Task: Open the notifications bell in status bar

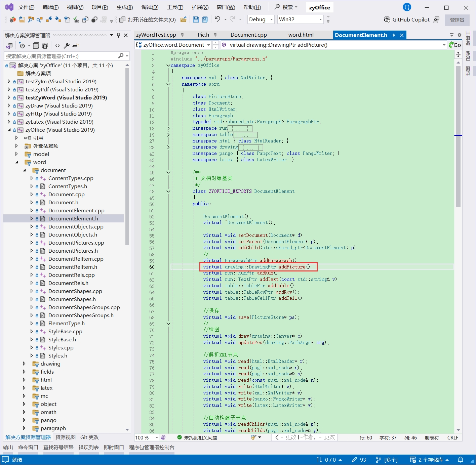Action: 461,460
